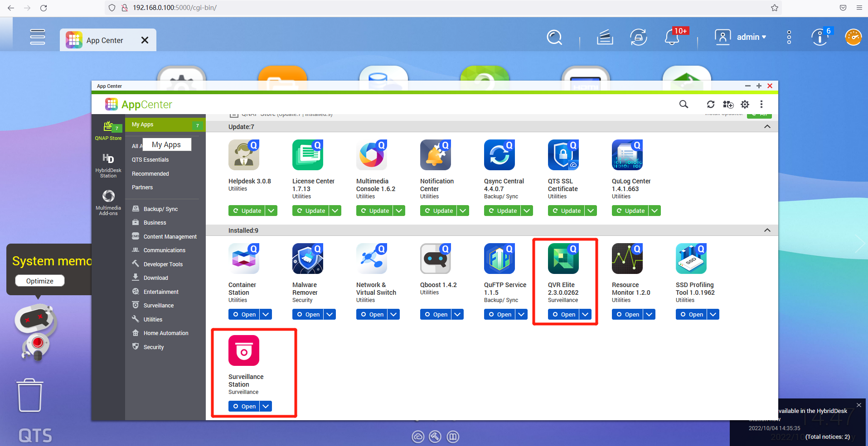Open Container Station
Viewport: 868px width, 446px height.
[244, 314]
